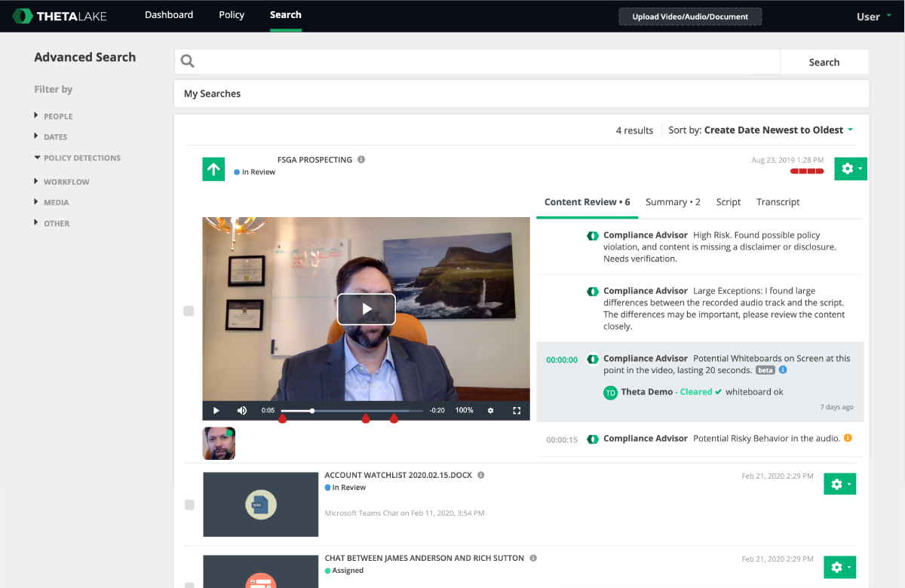Open gear menu for Chat between James Anderson result

tap(839, 567)
